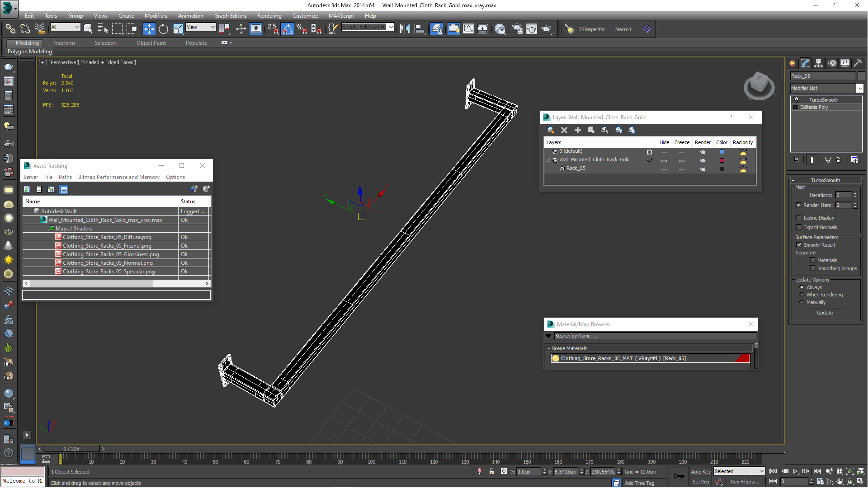868x488 pixels.
Task: Click the Select and Link tool
Action: click(10, 29)
